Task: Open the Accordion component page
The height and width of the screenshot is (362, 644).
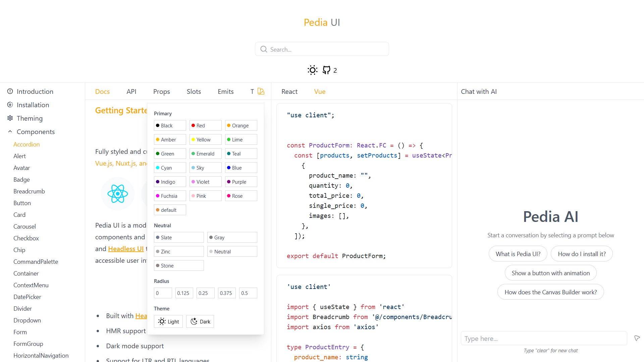Action: (x=26, y=144)
